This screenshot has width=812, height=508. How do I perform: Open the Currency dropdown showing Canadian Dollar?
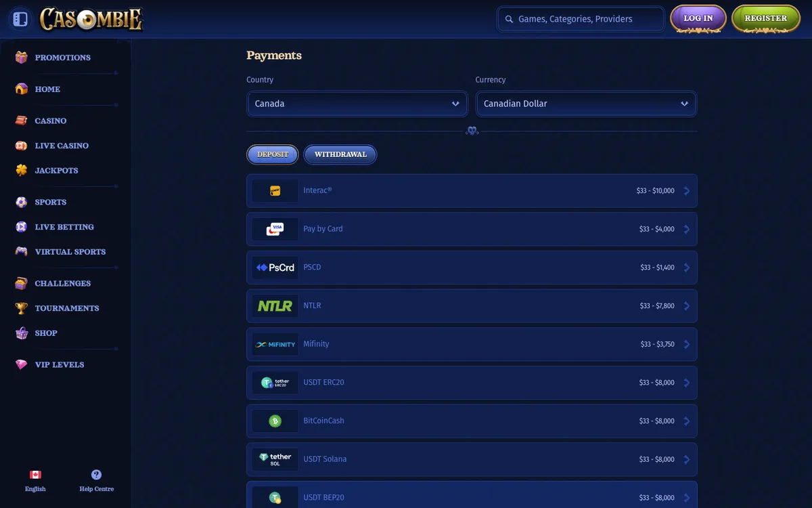tap(586, 104)
